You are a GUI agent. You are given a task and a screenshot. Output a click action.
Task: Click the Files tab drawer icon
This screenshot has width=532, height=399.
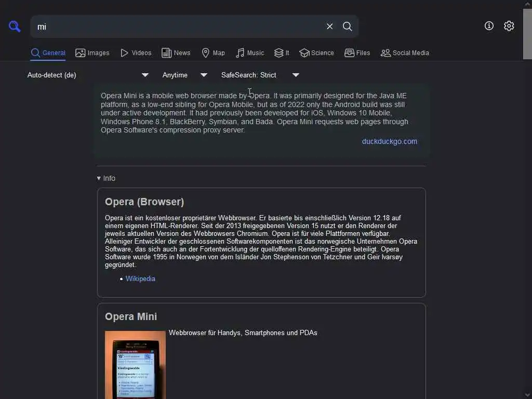pyautogui.click(x=350, y=53)
